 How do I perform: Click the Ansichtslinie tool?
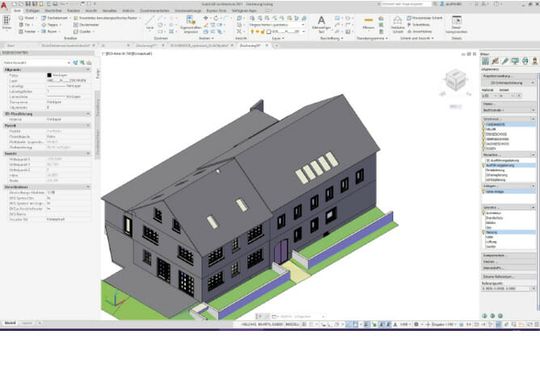pos(419,32)
